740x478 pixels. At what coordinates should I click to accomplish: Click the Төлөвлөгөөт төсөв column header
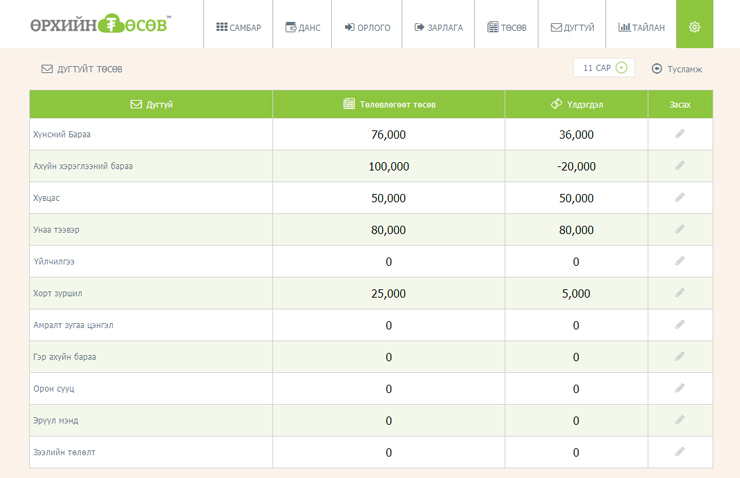pos(389,104)
